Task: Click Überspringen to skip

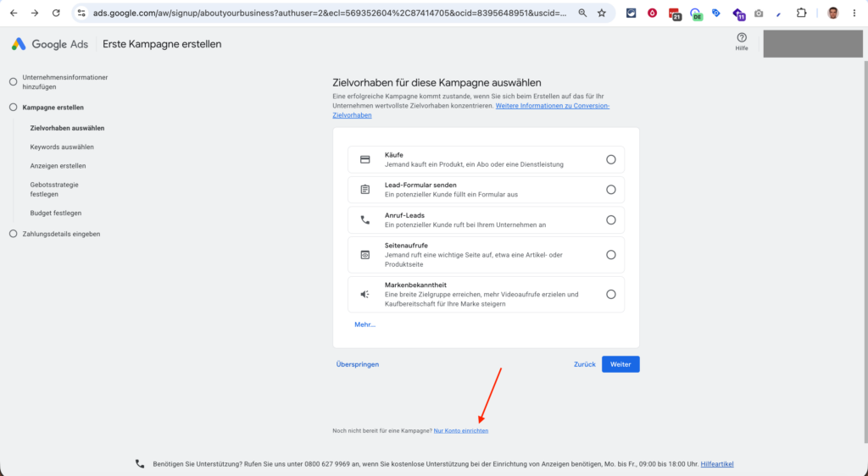Action: click(358, 364)
